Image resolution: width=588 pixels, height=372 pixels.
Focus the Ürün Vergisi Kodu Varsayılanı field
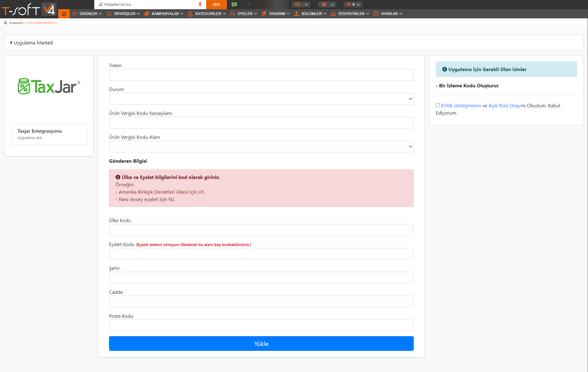coord(261,123)
